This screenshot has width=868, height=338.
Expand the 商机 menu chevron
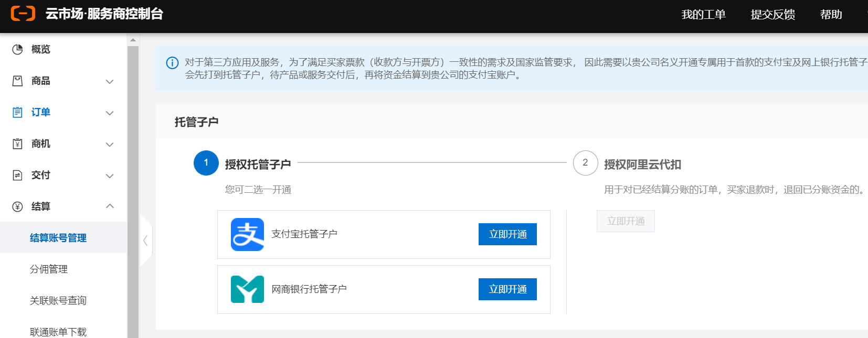[x=110, y=144]
